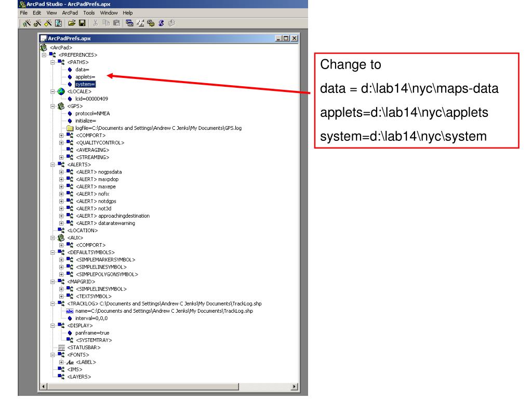Click the ArcPad root node icon
This screenshot has height=399, width=532.
[x=44, y=47]
